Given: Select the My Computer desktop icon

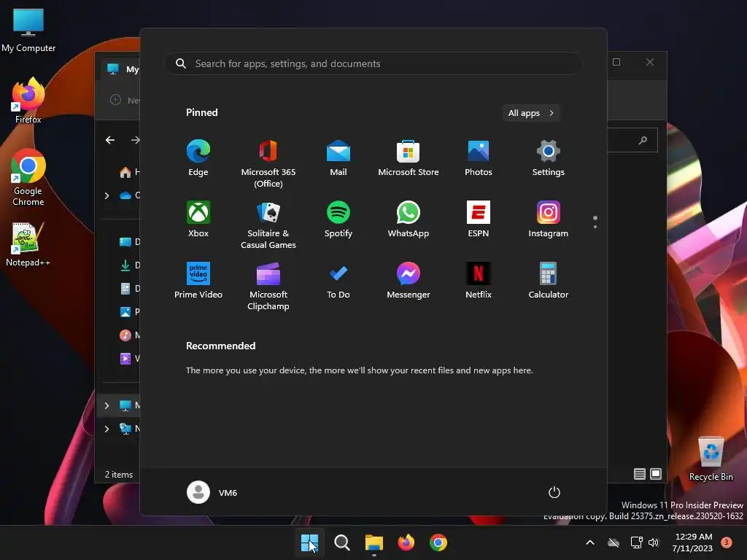Looking at the screenshot, I should pos(28,30).
